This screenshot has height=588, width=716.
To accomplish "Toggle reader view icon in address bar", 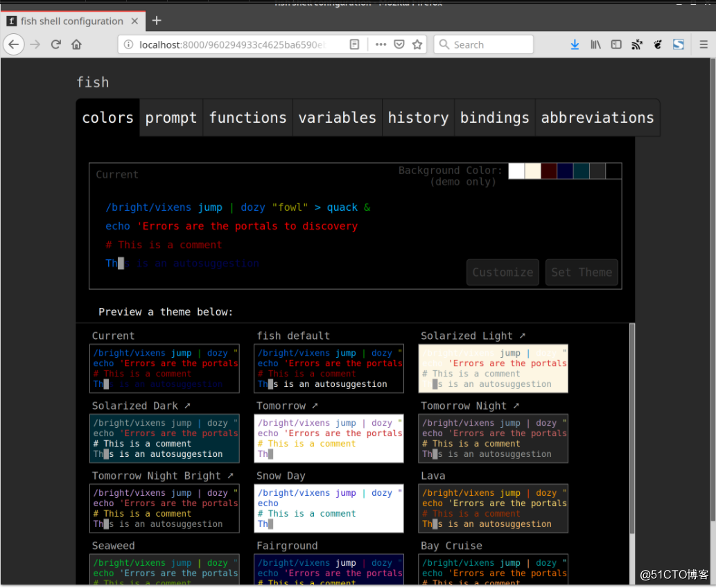I will click(354, 44).
